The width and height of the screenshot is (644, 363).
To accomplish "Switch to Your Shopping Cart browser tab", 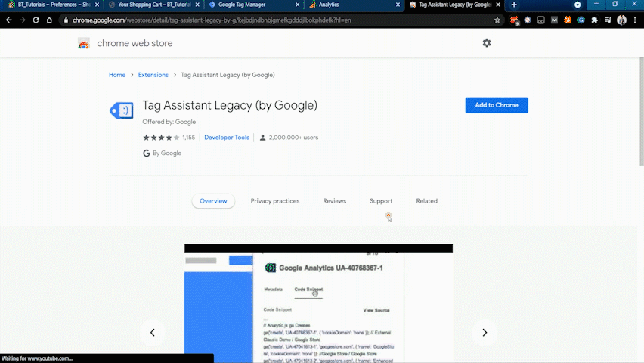I will [154, 5].
